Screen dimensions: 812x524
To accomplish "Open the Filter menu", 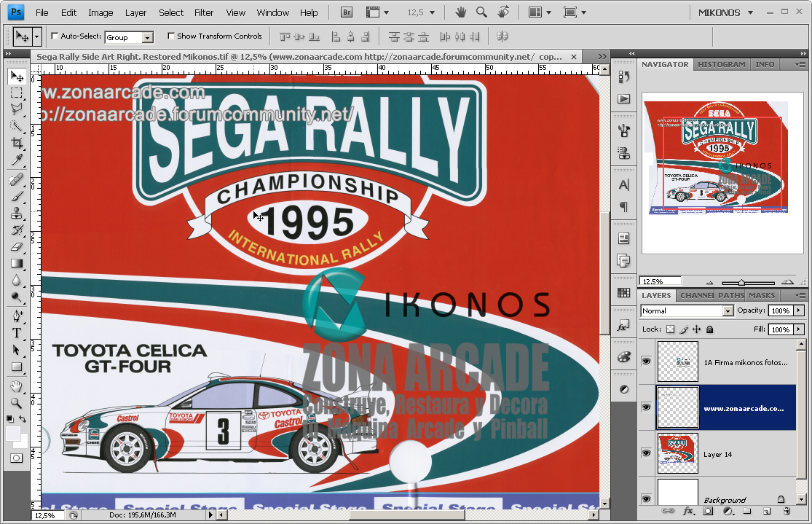I will click(x=203, y=12).
